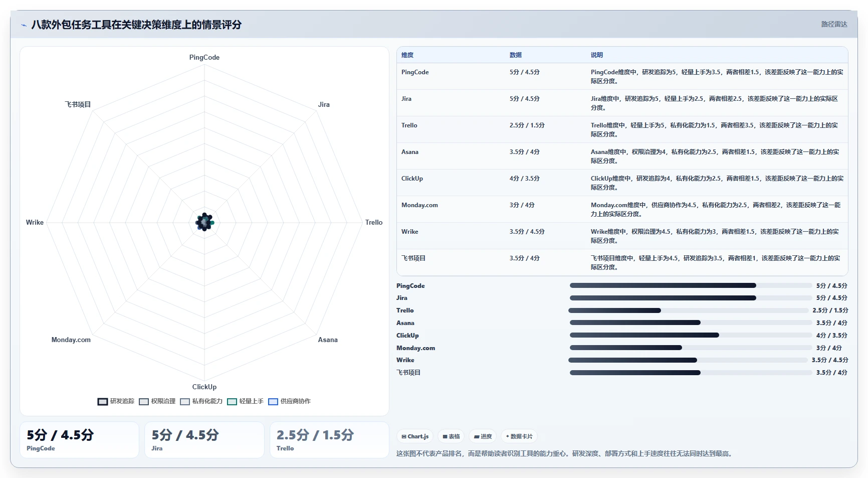Viewport: 868px width, 478px height.
Task: Click the 路径雷达 tag in the header
Action: pos(834,24)
